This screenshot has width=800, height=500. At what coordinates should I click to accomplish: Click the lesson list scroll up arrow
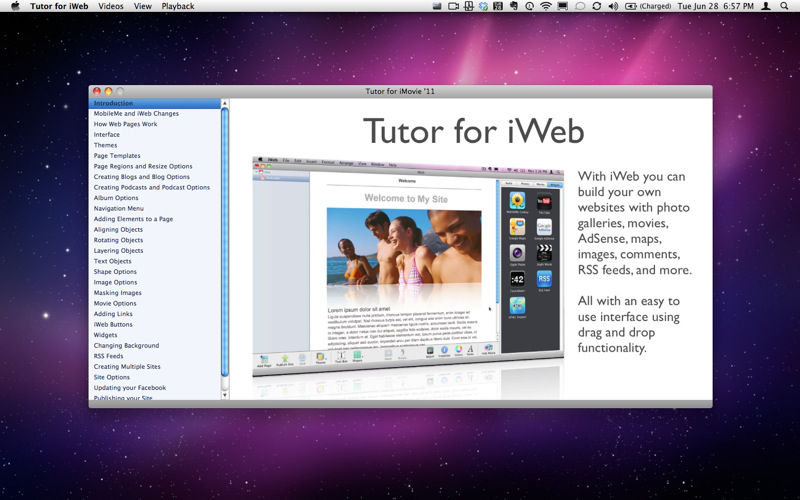tap(224, 103)
